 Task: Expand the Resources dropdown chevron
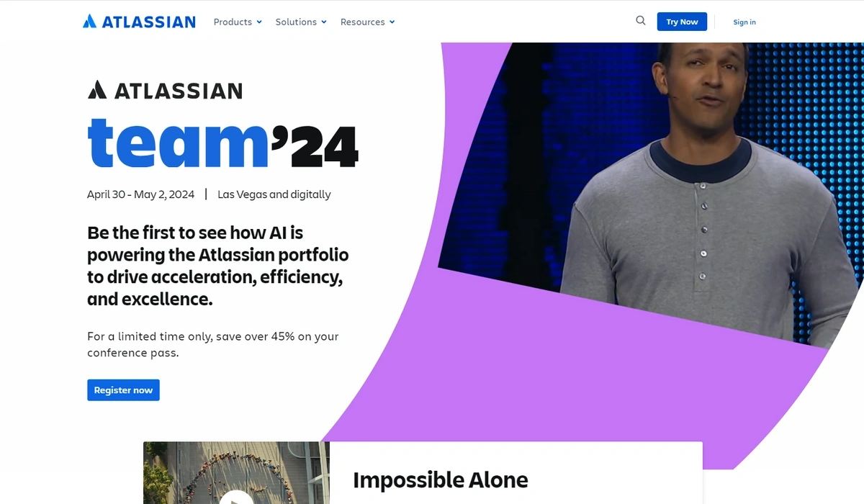(392, 22)
